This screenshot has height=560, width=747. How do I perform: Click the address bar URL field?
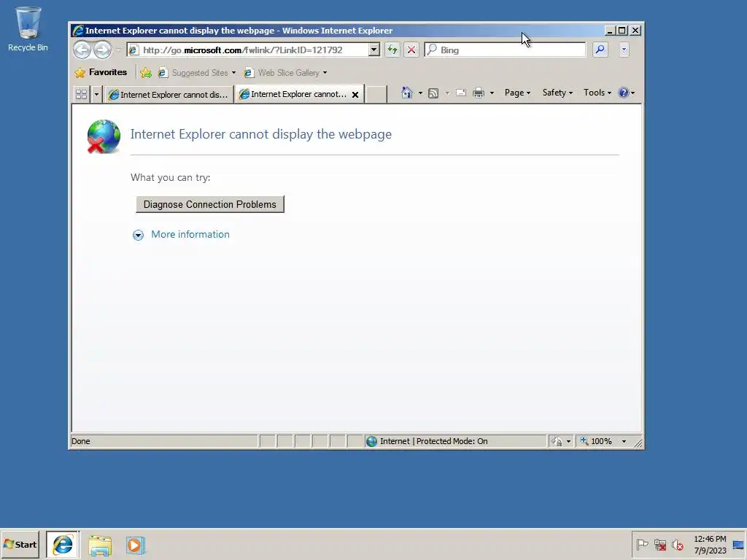pos(248,50)
